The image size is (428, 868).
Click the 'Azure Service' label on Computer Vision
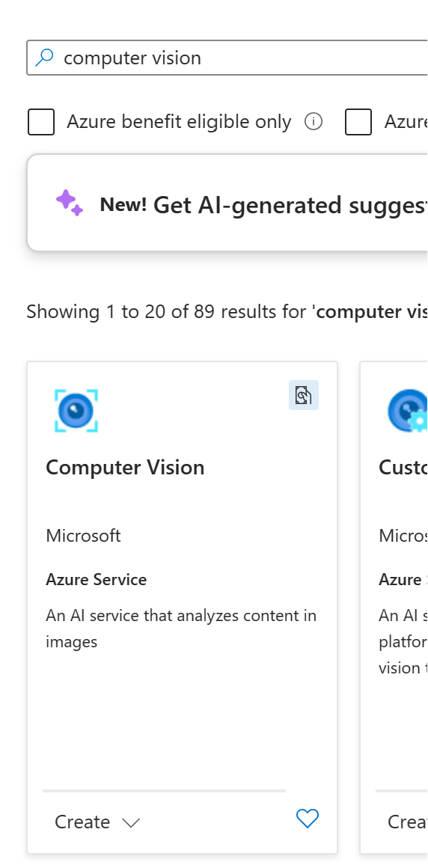[x=97, y=580]
